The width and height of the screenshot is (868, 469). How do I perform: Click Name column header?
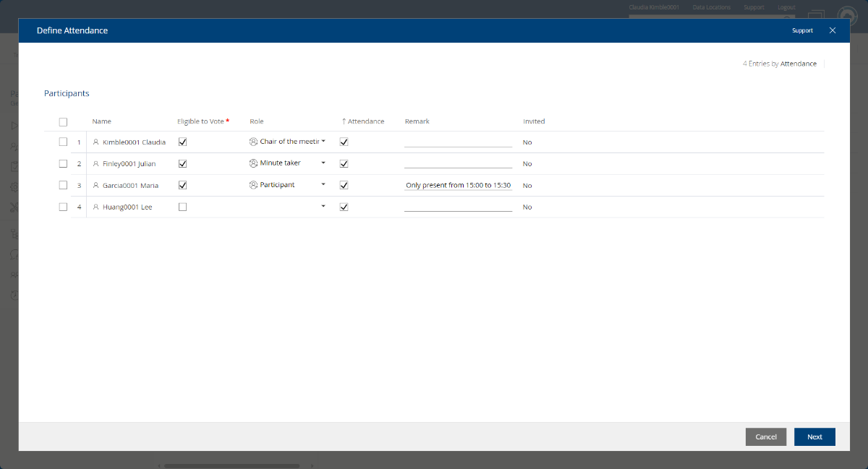point(102,121)
